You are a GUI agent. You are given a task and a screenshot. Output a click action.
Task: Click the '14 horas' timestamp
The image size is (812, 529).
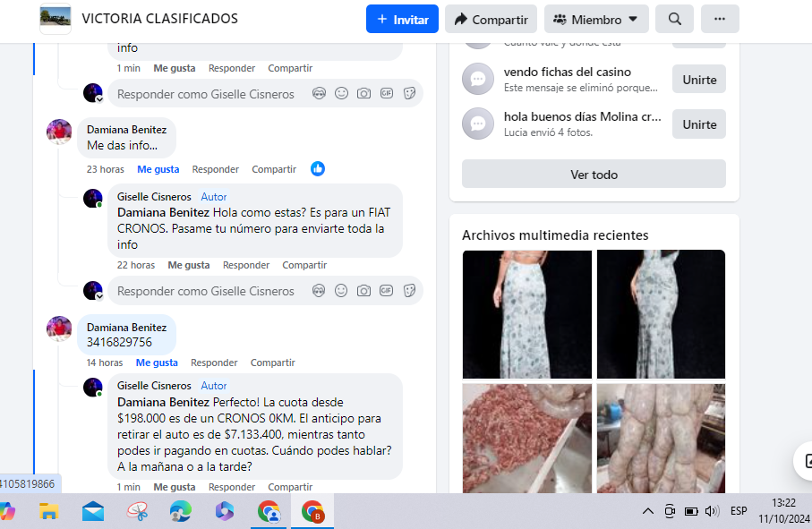tap(105, 363)
